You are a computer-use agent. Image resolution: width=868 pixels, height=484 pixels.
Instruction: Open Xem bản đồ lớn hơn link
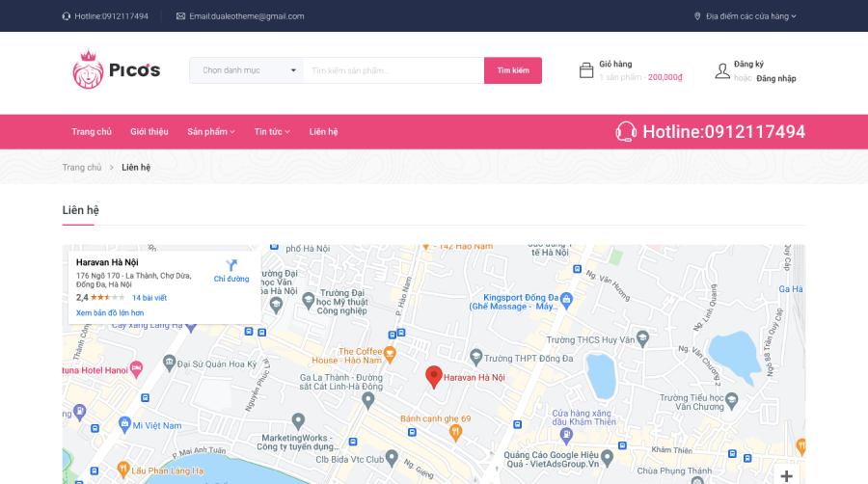coord(110,313)
